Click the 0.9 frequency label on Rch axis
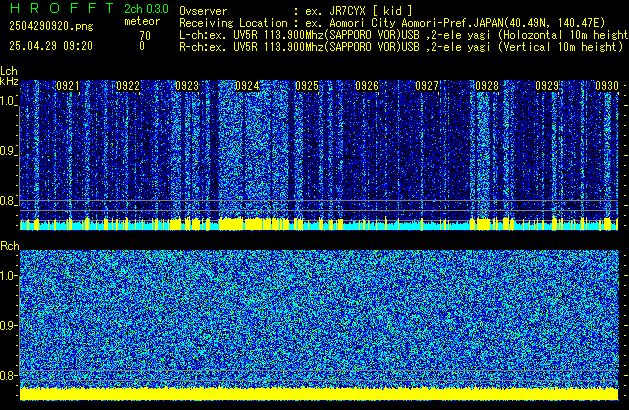This screenshot has height=410, width=629. click(x=8, y=325)
